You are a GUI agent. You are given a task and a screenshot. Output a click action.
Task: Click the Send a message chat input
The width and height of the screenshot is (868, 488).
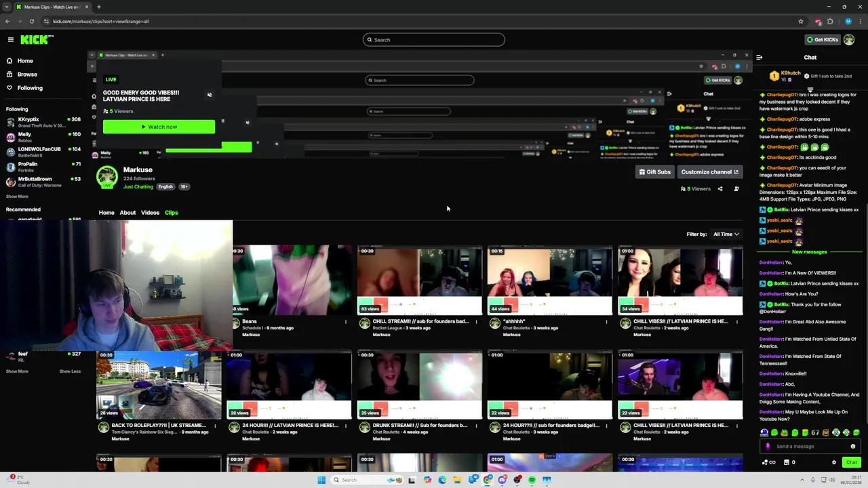pyautogui.click(x=808, y=447)
